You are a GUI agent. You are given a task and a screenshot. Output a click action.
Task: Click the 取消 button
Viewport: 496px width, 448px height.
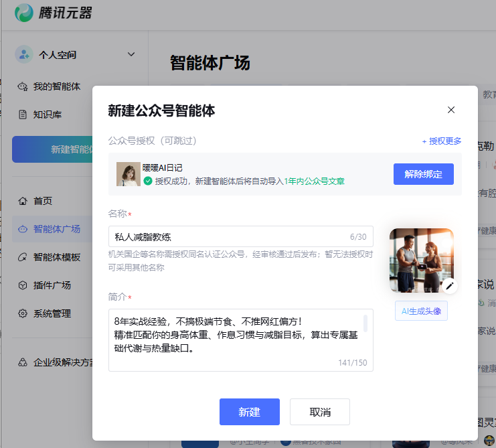pyautogui.click(x=320, y=412)
